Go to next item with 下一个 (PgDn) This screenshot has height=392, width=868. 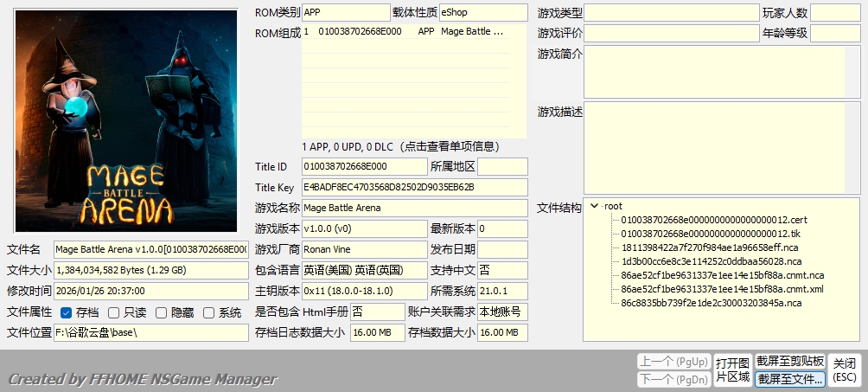click(x=673, y=379)
